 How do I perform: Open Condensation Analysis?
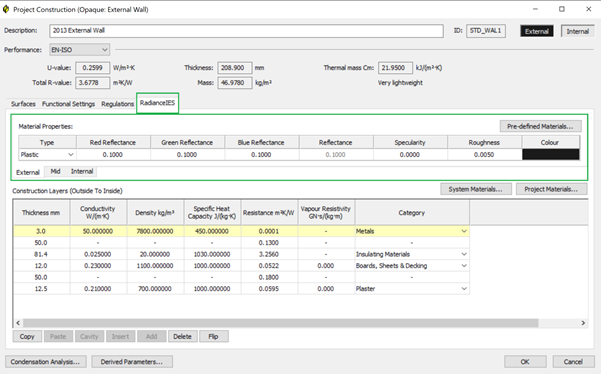(x=46, y=362)
